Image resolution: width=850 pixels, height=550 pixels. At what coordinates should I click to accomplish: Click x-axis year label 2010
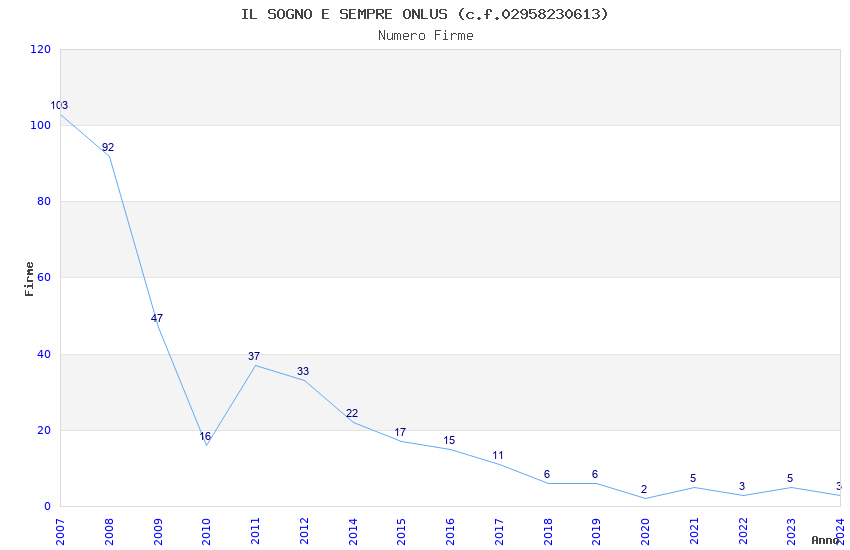207,532
